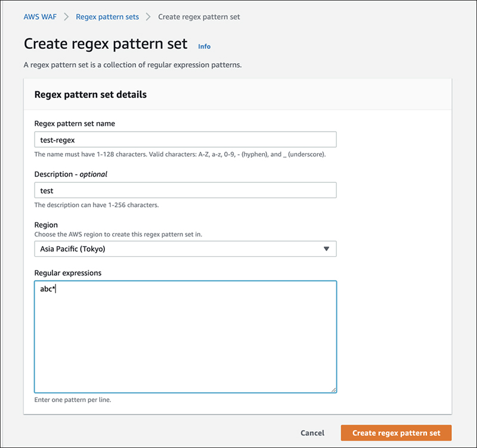
Task: Open the Region dropdown showing Asia Pacific (Tokyo)
Action: [185, 249]
